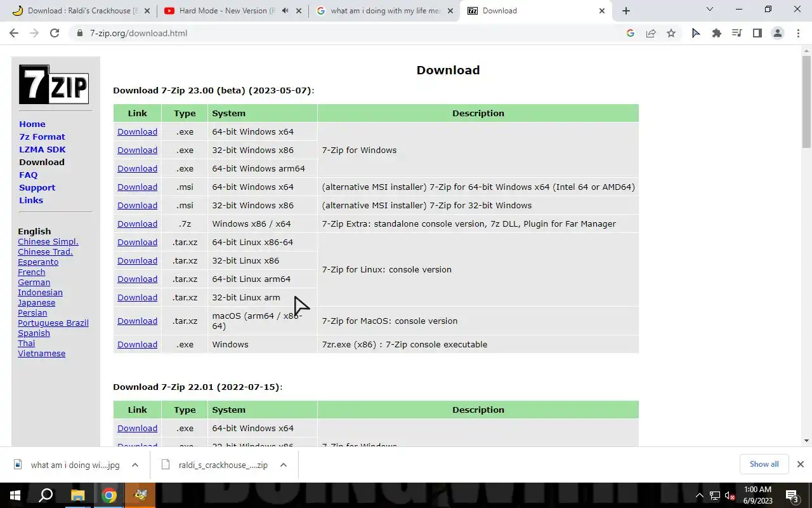
Task: Click the page vertical scrollbar thumb
Action: point(806,103)
